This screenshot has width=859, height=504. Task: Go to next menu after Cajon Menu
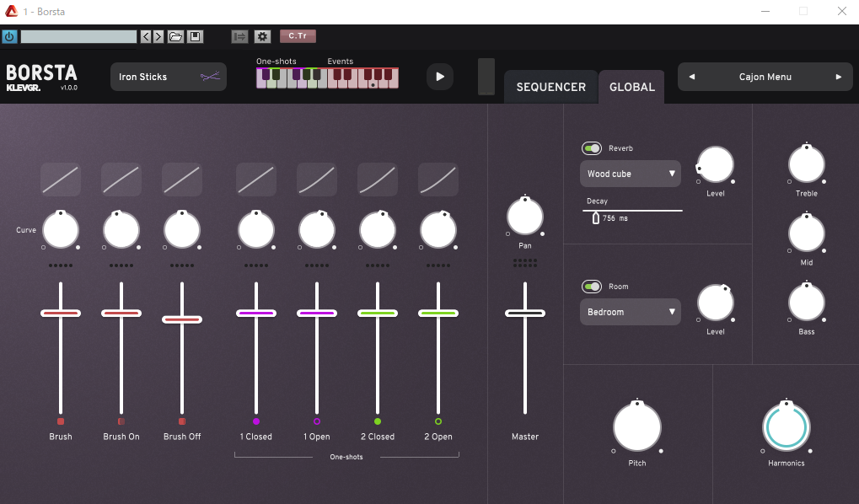point(838,77)
